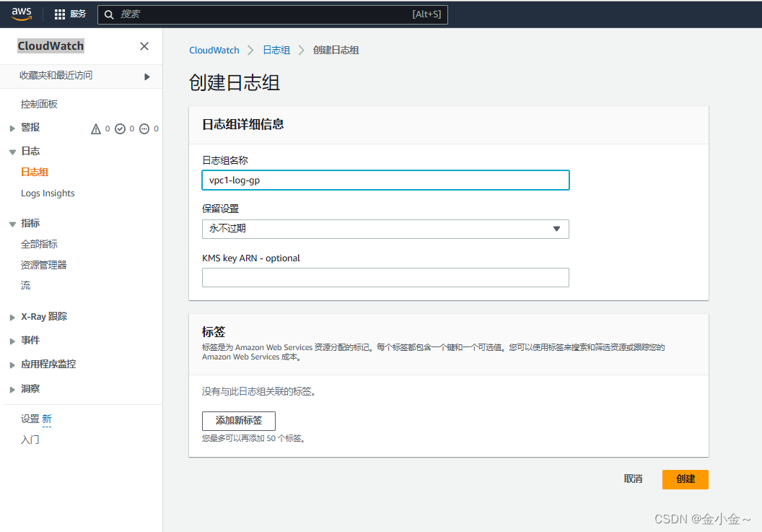
Task: Collapse the 日志 sidebar section
Action: (13, 152)
